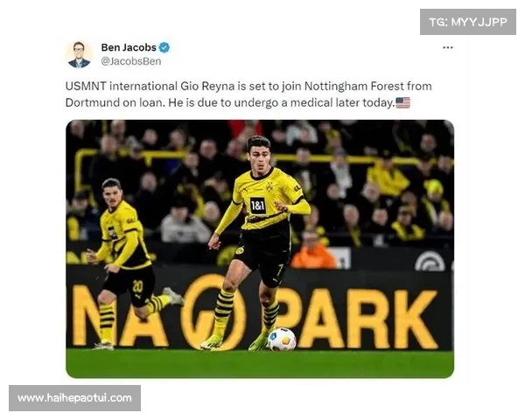Open the three-dot more options menu
This screenshot has height=420, width=525.
click(x=448, y=47)
